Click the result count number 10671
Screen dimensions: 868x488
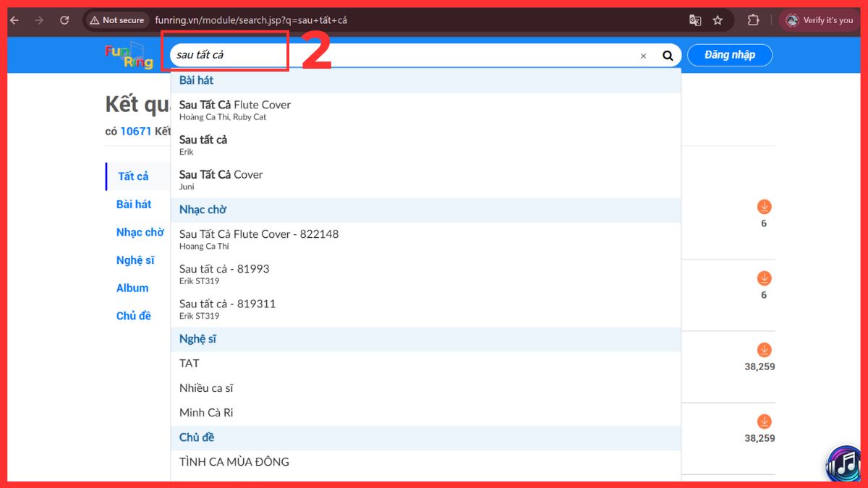[136, 132]
